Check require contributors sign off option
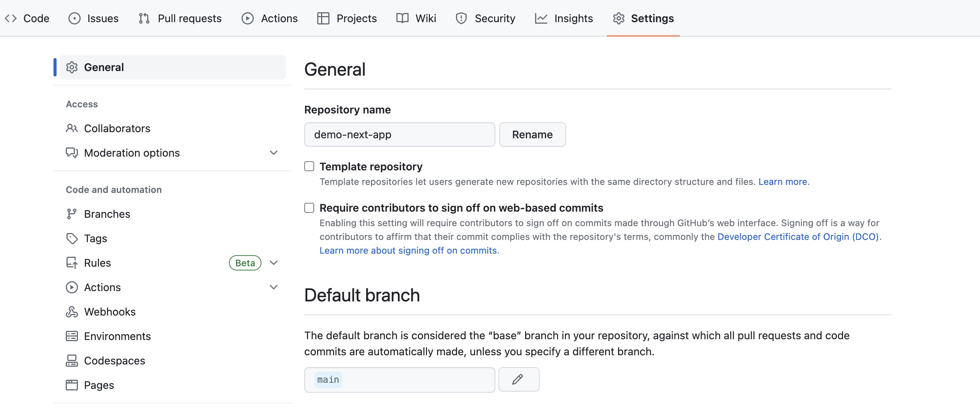 309,207
